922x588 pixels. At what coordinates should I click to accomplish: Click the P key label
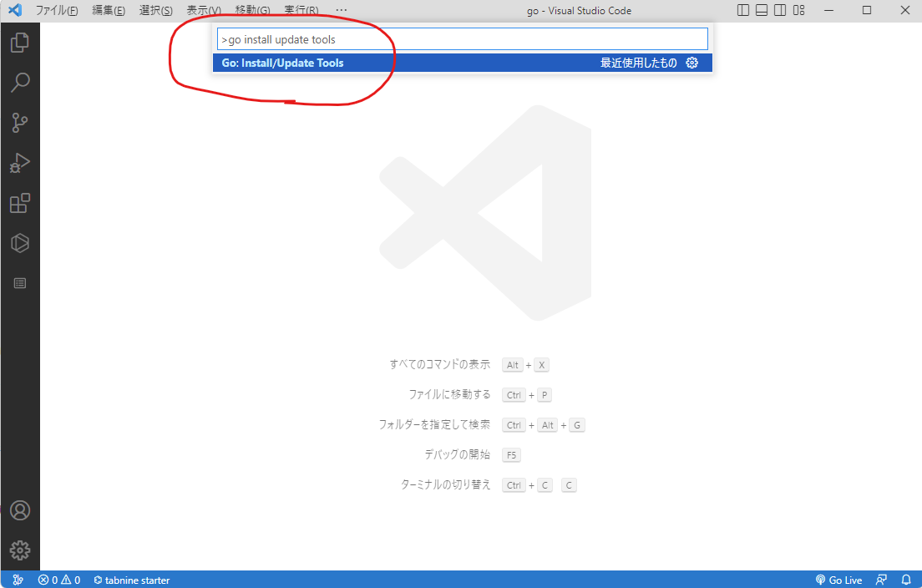[545, 395]
